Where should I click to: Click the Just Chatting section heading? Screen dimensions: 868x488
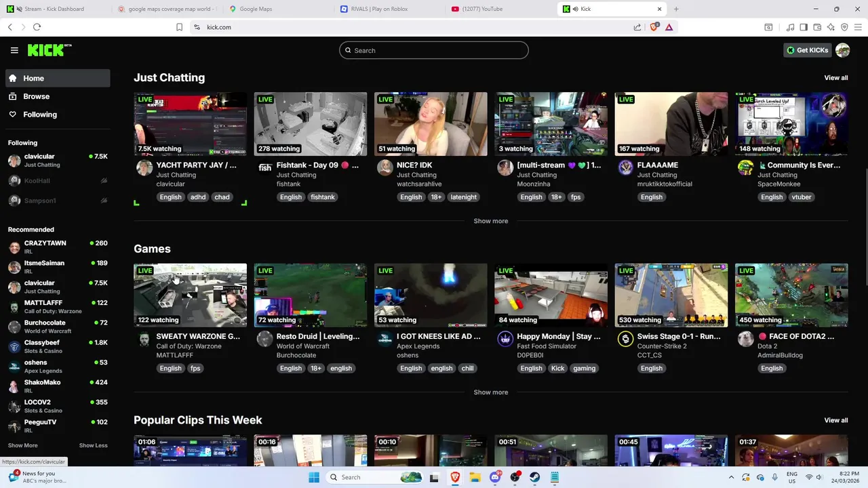[169, 78]
